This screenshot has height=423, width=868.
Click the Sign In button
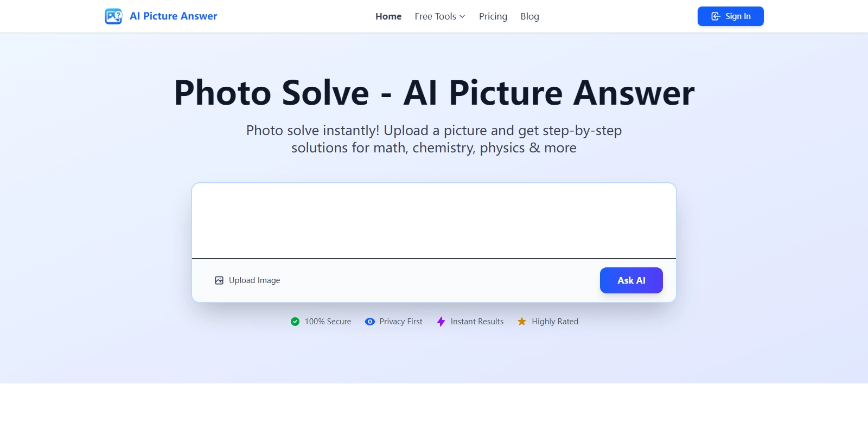(730, 16)
